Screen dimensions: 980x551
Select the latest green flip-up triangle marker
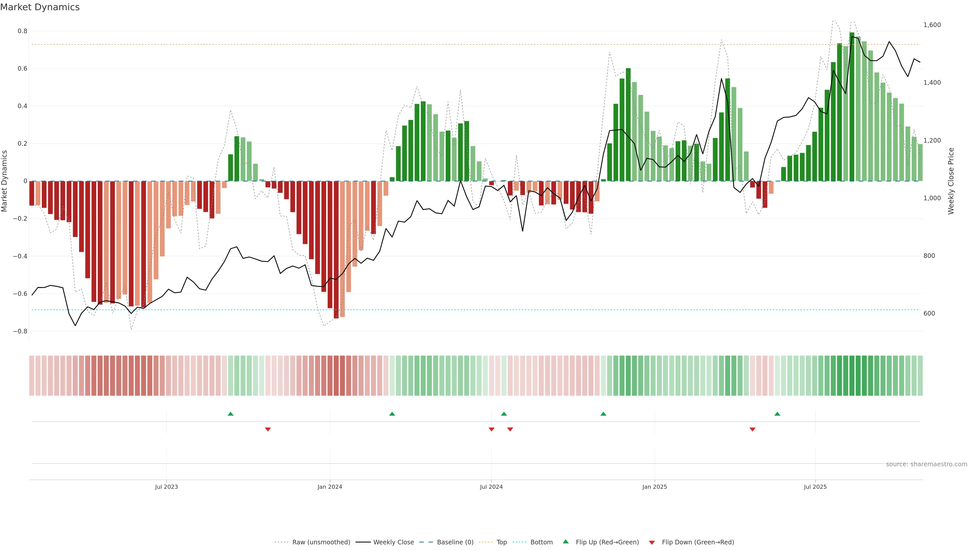(x=777, y=414)
